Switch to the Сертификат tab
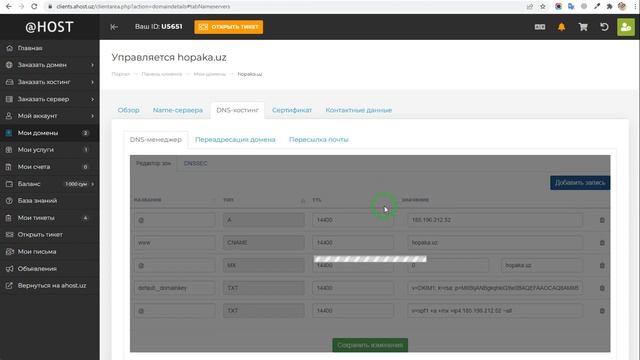This screenshot has width=640, height=360. pyautogui.click(x=292, y=110)
